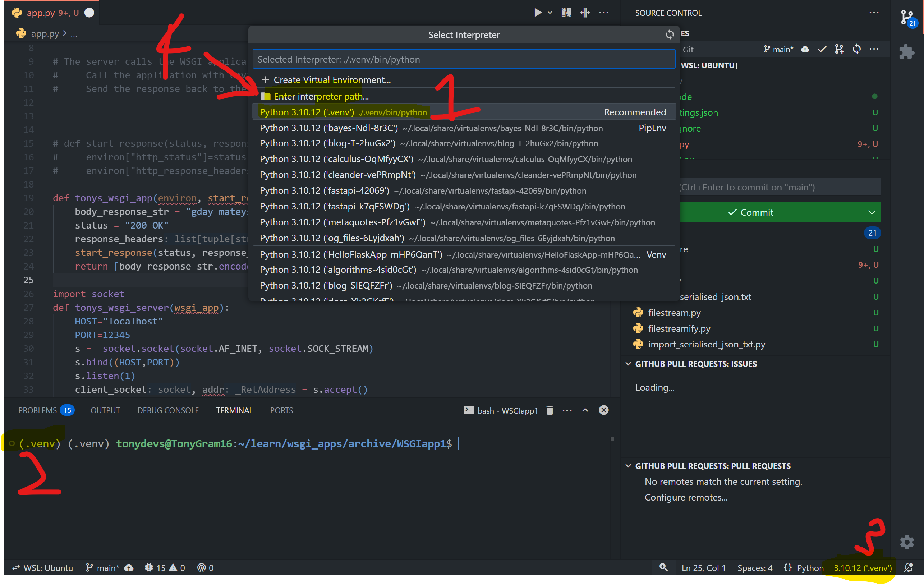Close the bottom panel
Viewport: 924px width, 585px height.
[603, 410]
